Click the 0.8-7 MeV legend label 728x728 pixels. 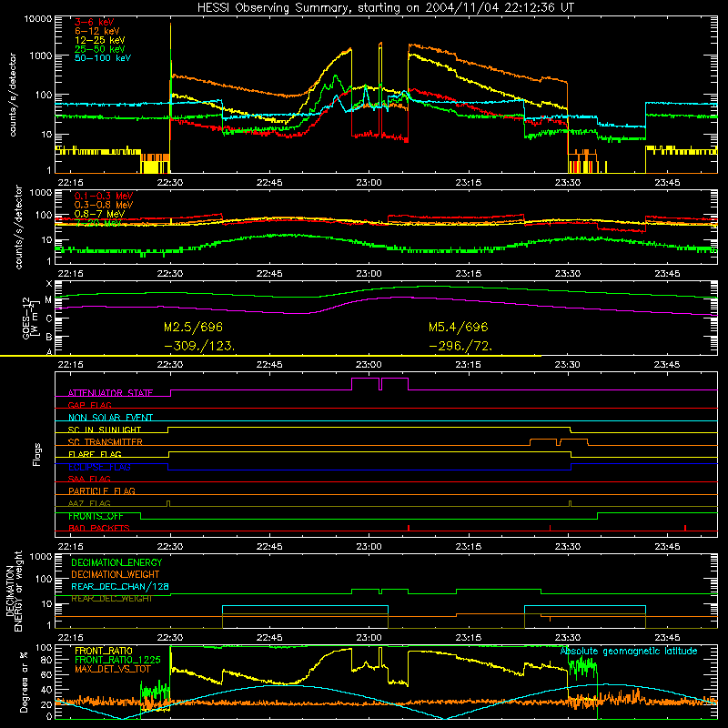[x=99, y=214]
